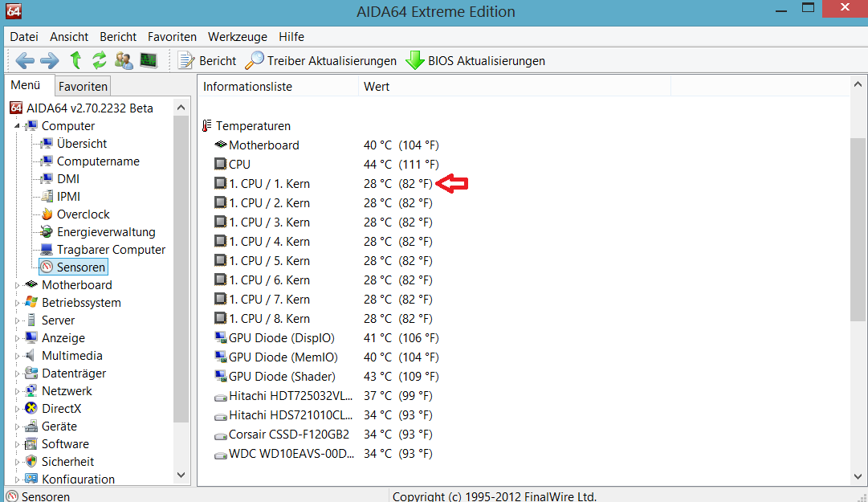Select Übersicht in the tree
This screenshot has width=868, height=502.
81,143
